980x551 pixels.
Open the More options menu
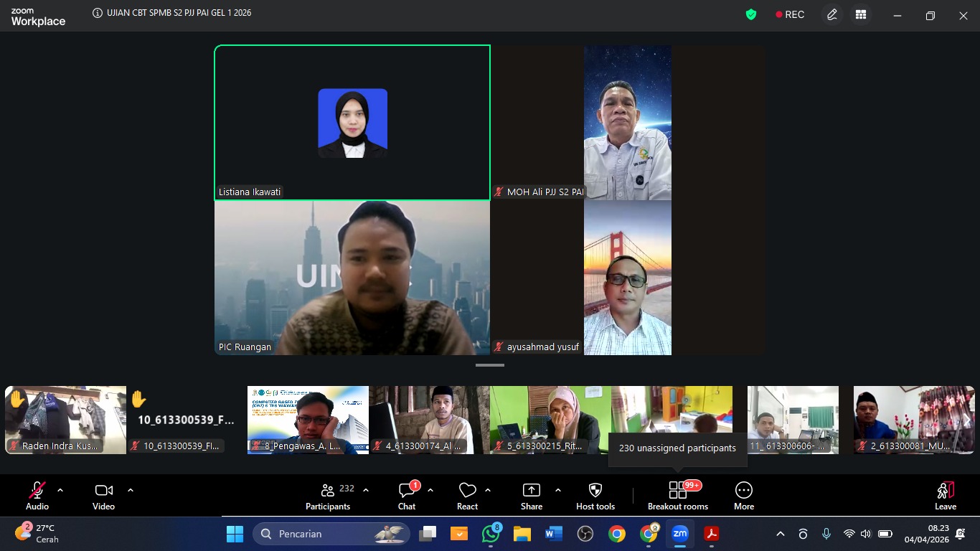743,496
